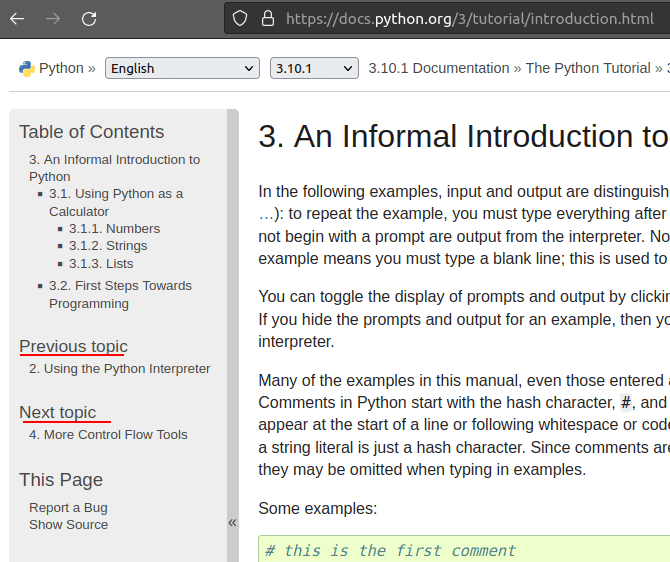Jump to section 3.1.1. Numbers
This screenshot has width=670, height=562.
(x=115, y=229)
